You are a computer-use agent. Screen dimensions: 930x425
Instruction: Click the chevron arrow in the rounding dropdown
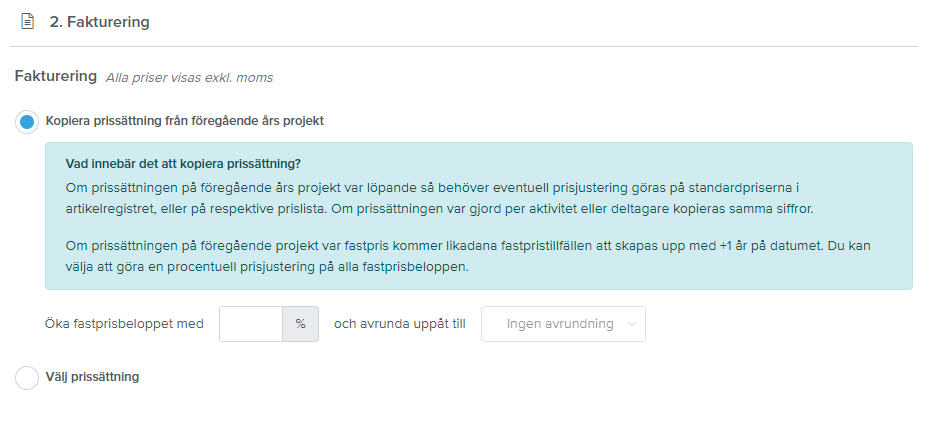tap(631, 324)
